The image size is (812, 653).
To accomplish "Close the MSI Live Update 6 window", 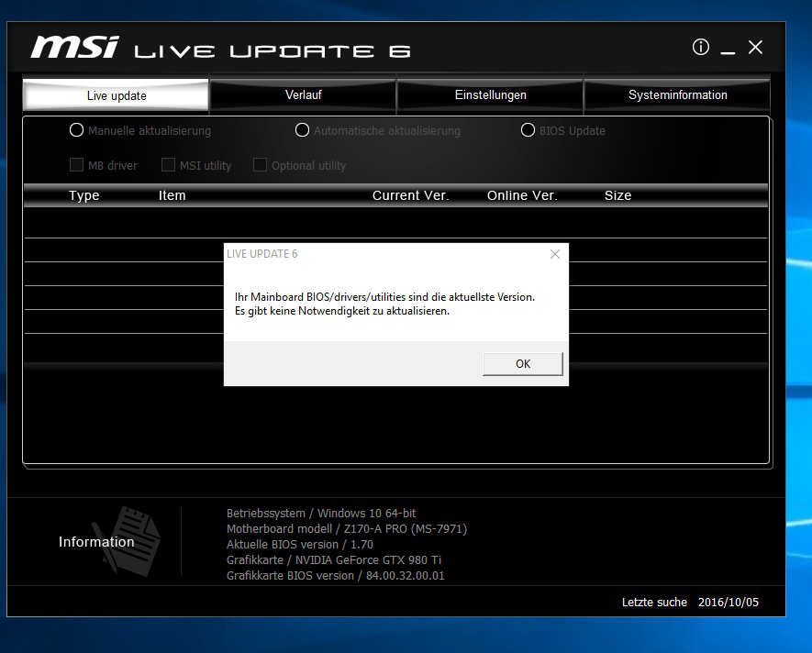I will coord(755,47).
